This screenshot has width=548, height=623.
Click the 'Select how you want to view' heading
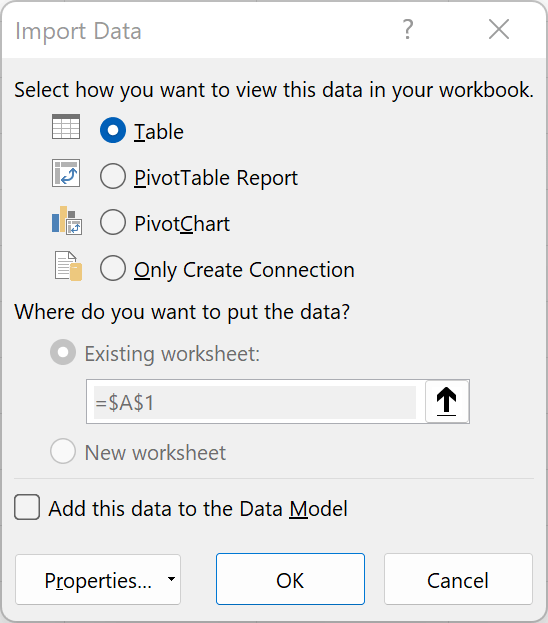pos(274,90)
